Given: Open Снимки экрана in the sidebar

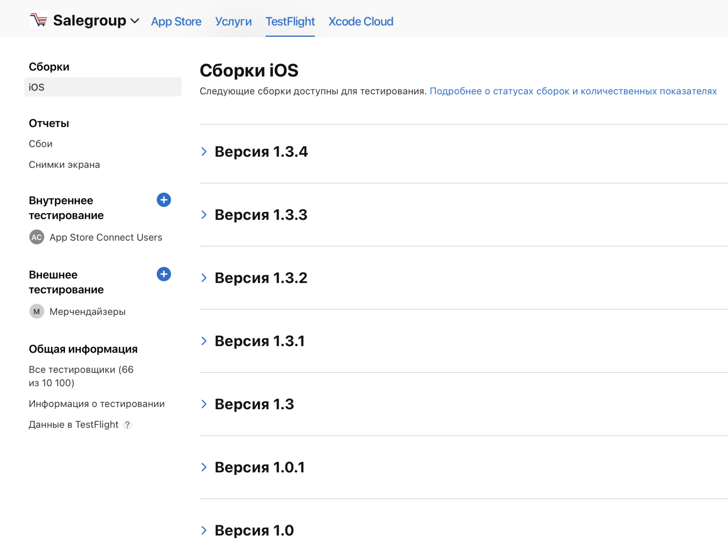Looking at the screenshot, I should [x=64, y=165].
